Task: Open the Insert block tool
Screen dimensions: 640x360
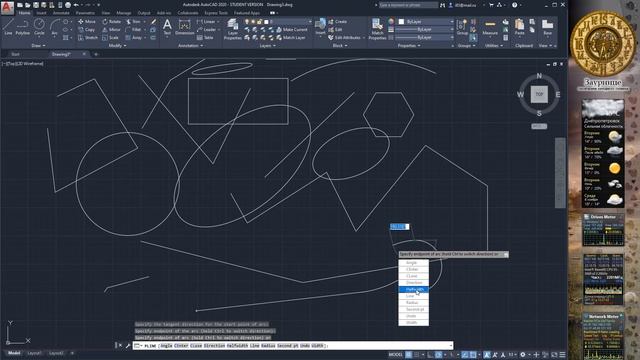Action: coord(320,27)
